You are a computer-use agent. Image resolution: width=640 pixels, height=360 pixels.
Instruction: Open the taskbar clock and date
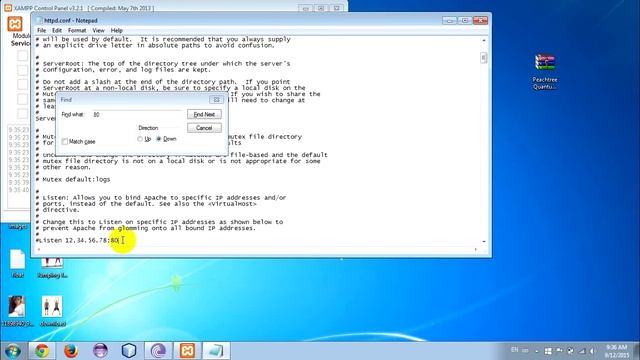617,351
